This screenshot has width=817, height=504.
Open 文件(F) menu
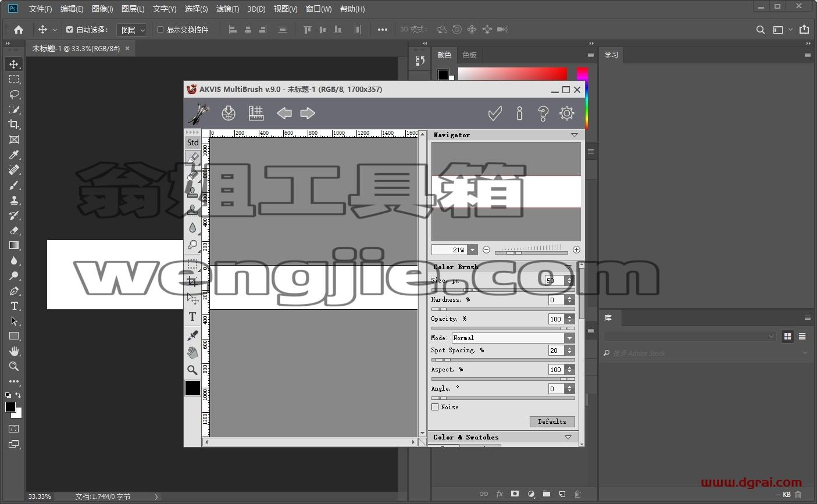(40, 9)
